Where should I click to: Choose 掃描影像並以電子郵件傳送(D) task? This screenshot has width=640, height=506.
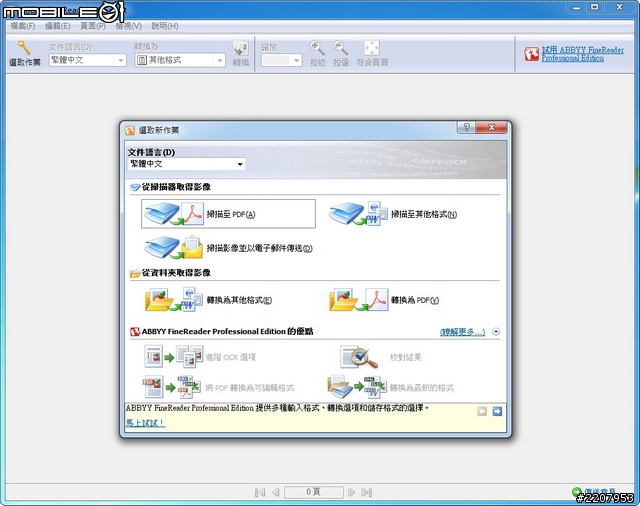pyautogui.click(x=228, y=248)
